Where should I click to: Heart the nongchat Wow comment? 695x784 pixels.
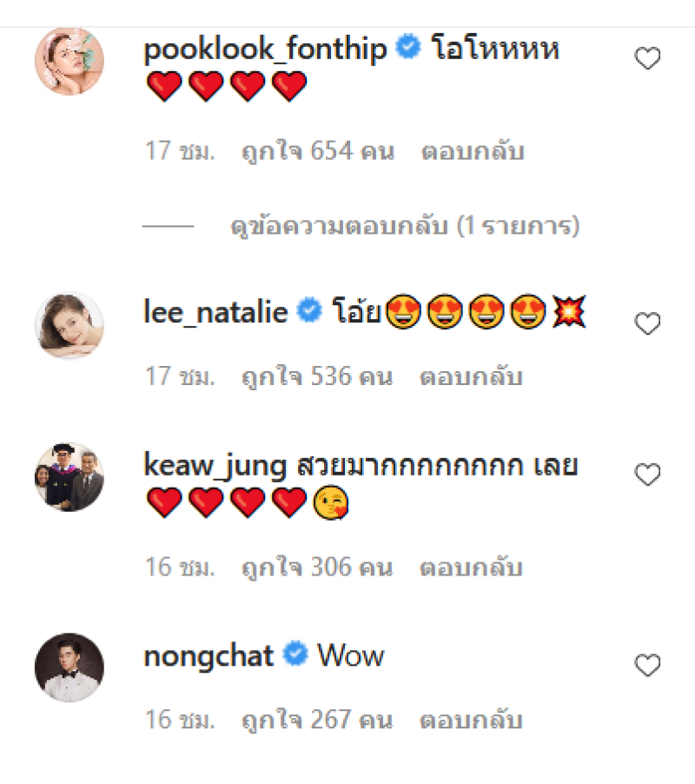[x=648, y=666]
